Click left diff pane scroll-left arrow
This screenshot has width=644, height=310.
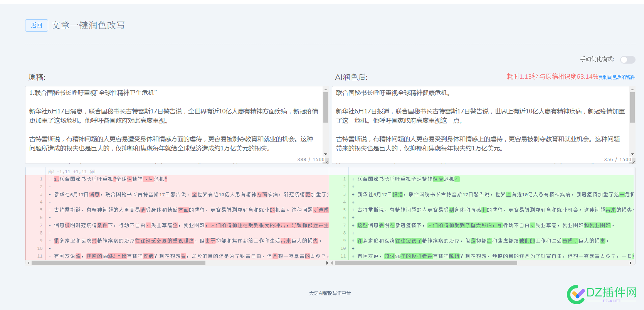[x=29, y=263]
